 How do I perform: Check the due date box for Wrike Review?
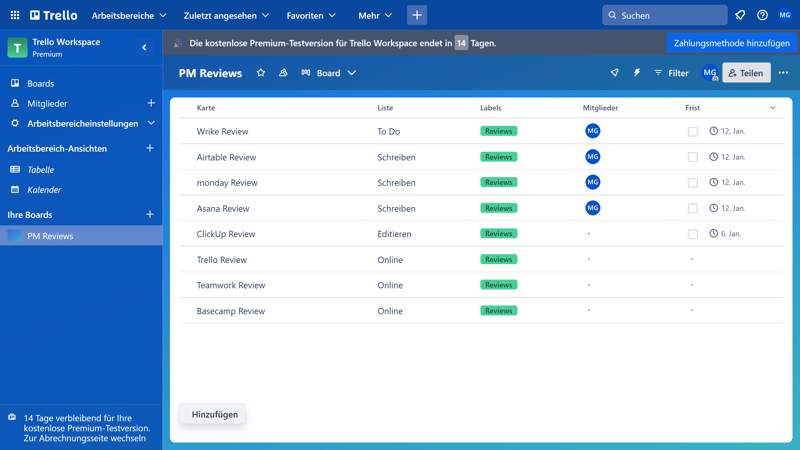(692, 131)
